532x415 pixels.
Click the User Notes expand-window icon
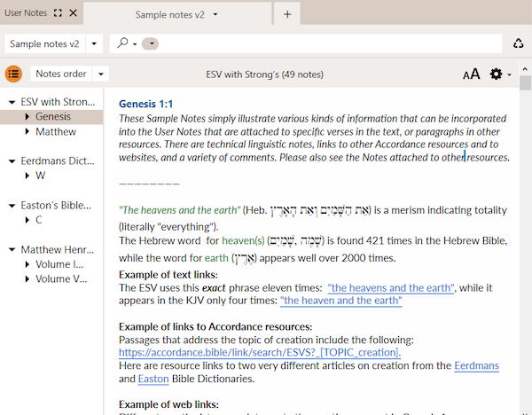tap(58, 14)
